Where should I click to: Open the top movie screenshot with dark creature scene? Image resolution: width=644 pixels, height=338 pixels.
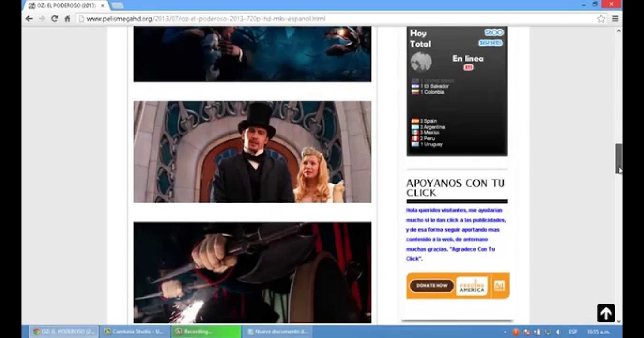(252, 54)
